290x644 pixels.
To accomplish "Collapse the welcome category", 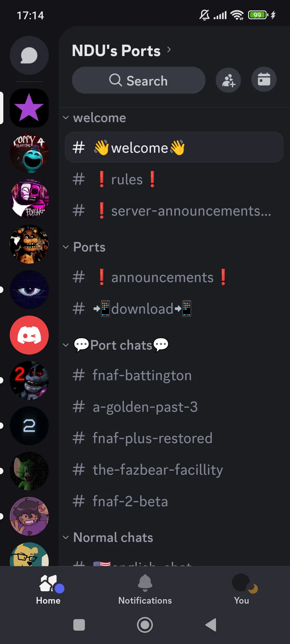I will click(x=94, y=118).
